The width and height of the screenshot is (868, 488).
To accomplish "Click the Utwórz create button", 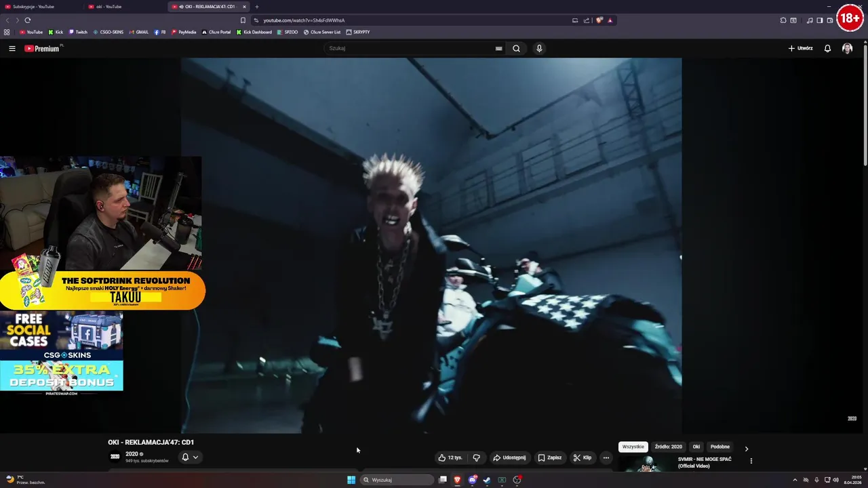I will (800, 48).
